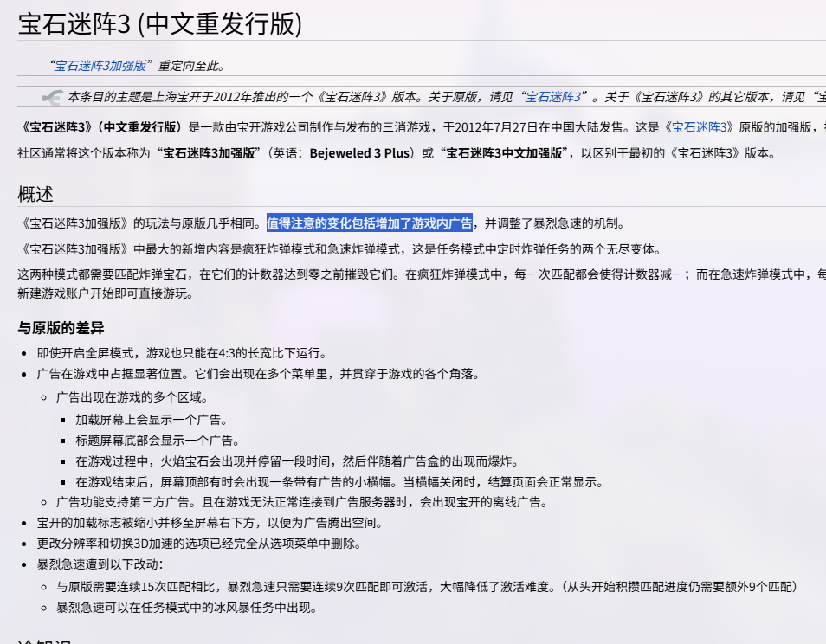Click the list item about title screen ad
The height and width of the screenshot is (644, 826).
click(x=158, y=441)
